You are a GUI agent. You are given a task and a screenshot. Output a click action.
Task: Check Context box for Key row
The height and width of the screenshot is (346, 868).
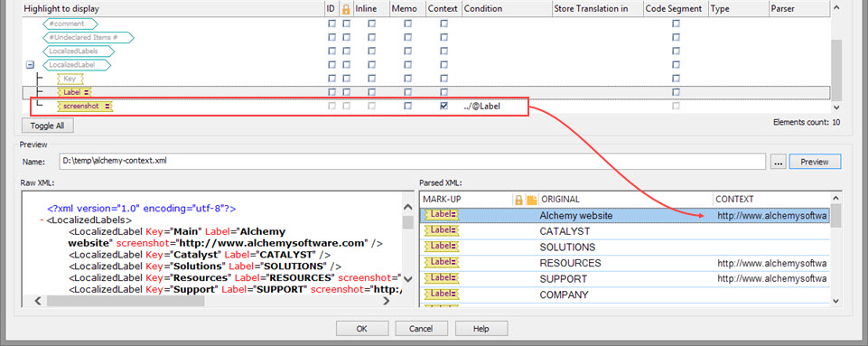444,79
